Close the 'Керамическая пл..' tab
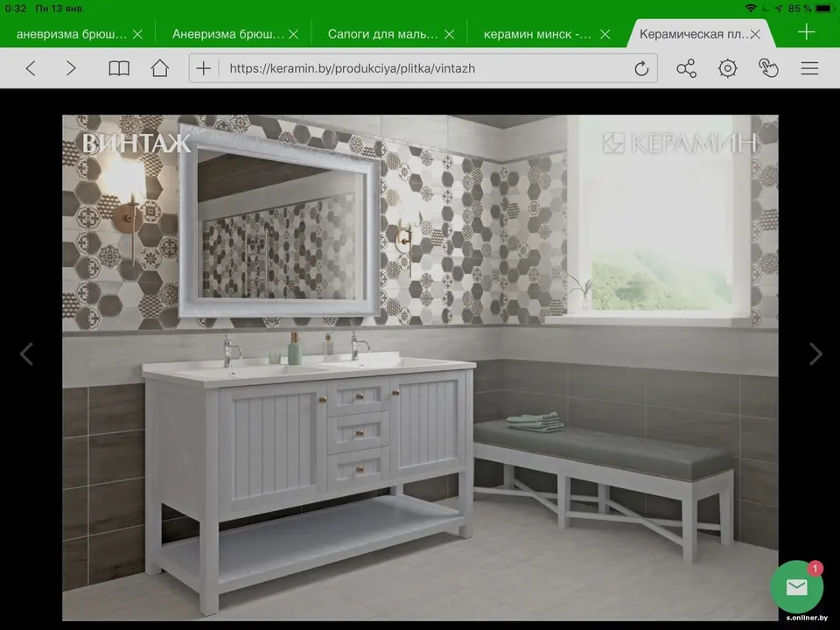The height and width of the screenshot is (630, 840). click(755, 34)
